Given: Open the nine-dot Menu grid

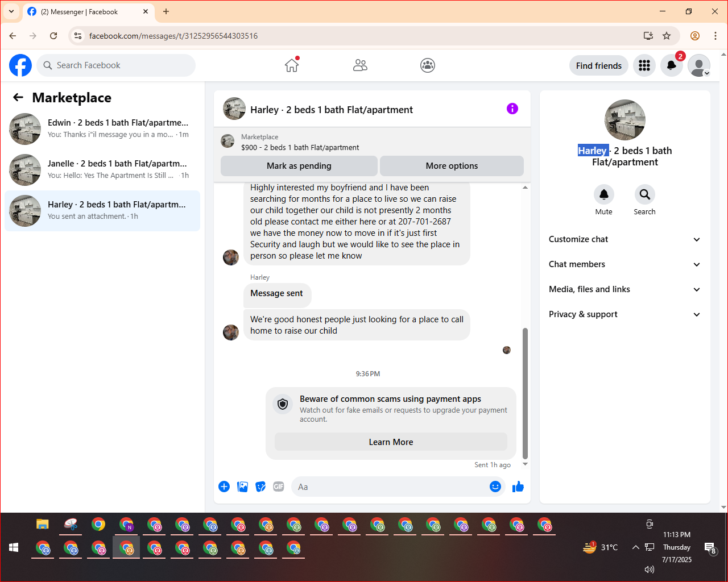Looking at the screenshot, I should [644, 65].
